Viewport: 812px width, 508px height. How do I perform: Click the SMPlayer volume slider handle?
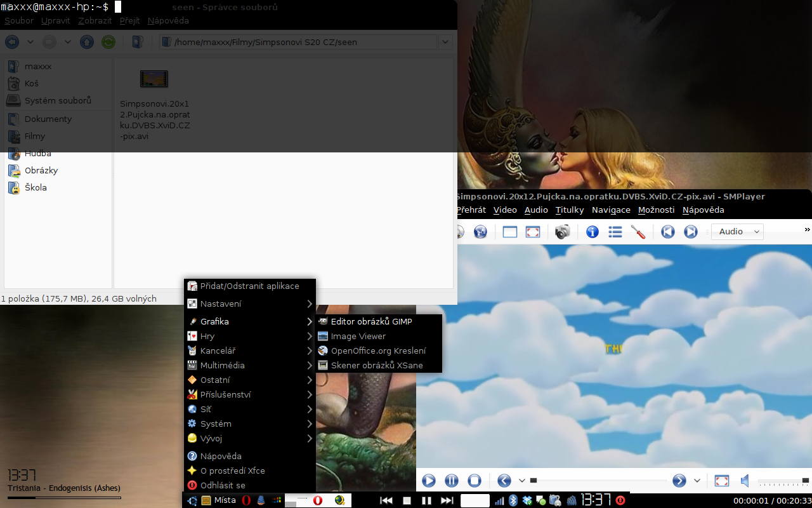click(806, 481)
